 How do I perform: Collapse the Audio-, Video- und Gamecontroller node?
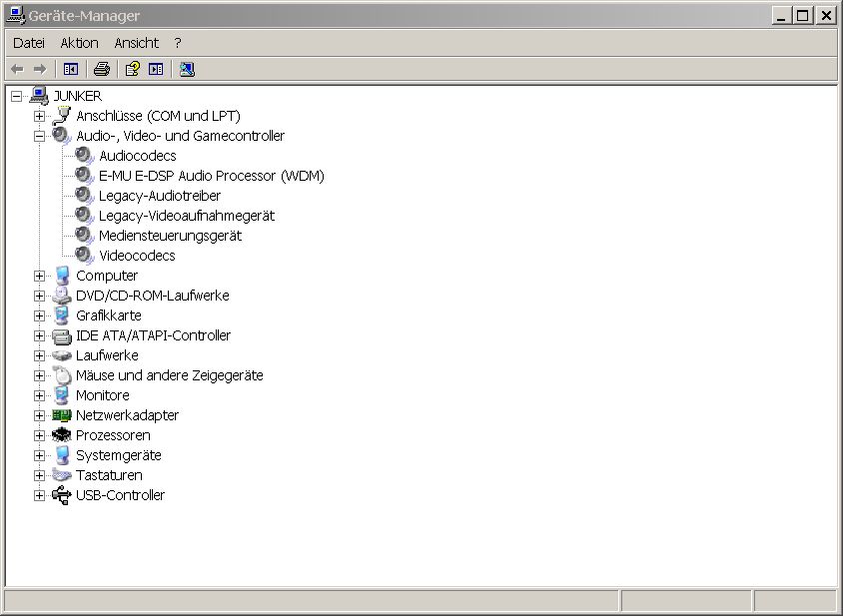tap(39, 136)
